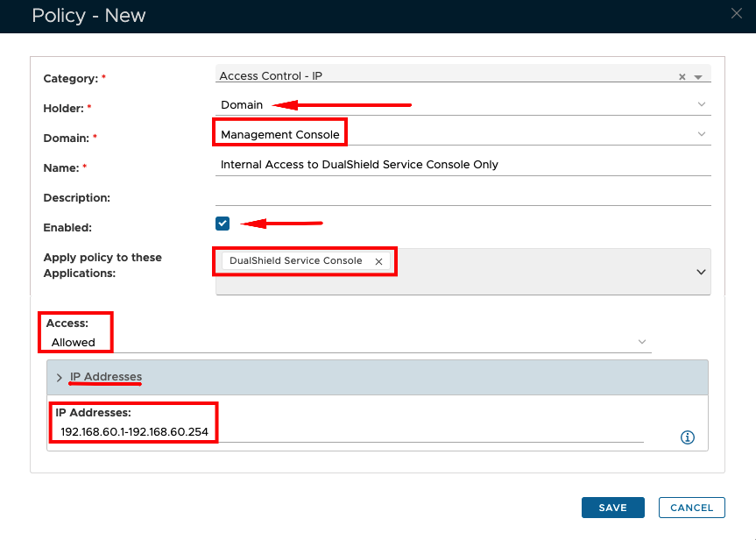Open the Access dropdown

point(642,342)
